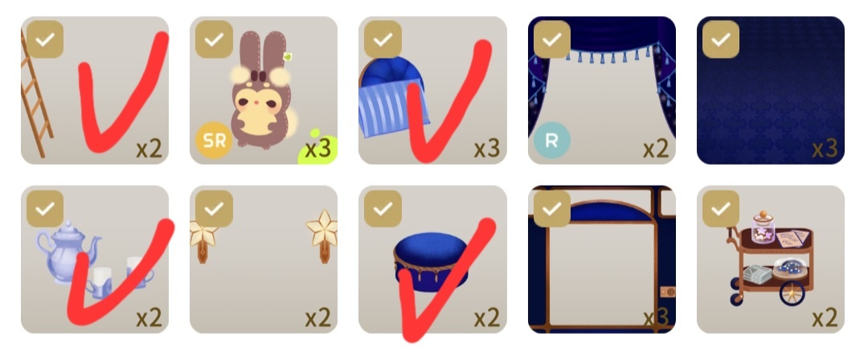Select the round blue ottoman stool
868x361 pixels.
432,259
